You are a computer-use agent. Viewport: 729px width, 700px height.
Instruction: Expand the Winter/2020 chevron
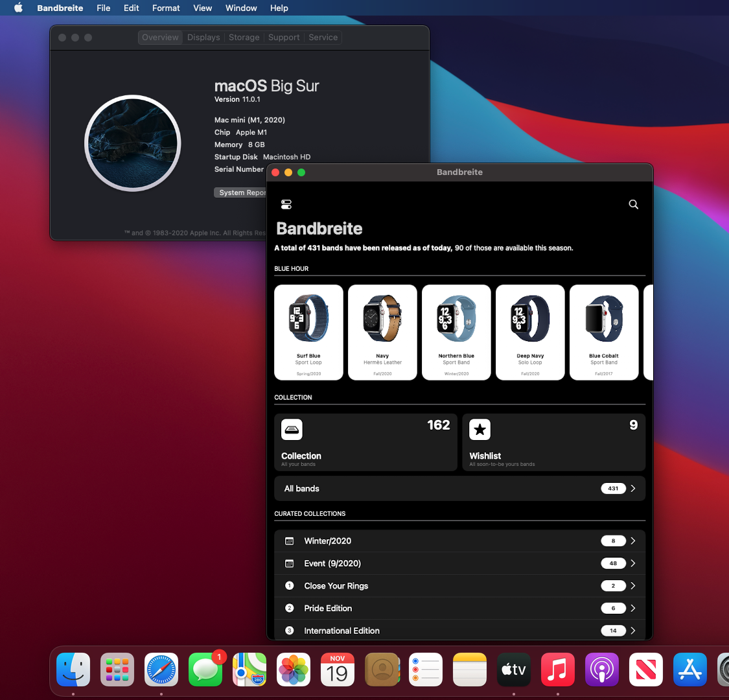632,541
